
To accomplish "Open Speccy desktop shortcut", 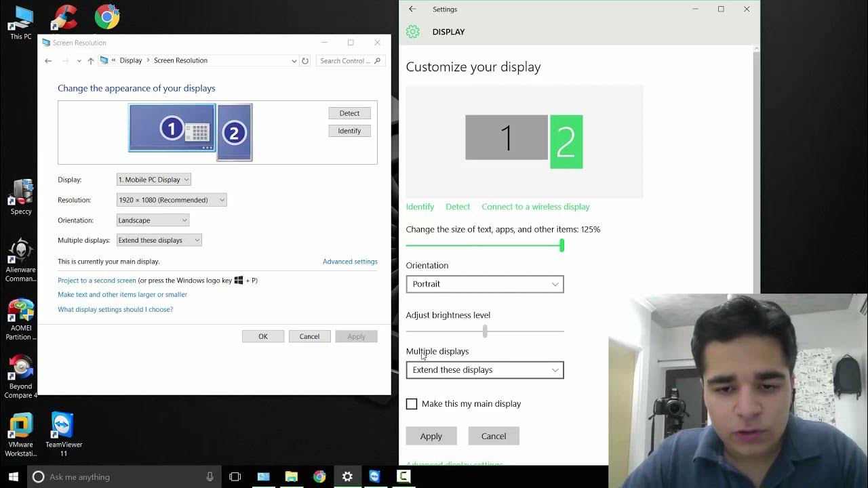I will click(21, 197).
